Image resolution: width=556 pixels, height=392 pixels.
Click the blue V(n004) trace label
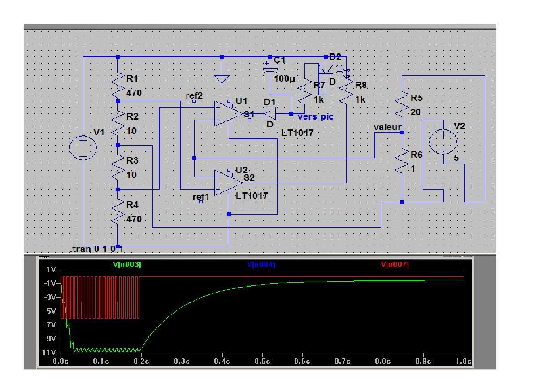pos(261,265)
